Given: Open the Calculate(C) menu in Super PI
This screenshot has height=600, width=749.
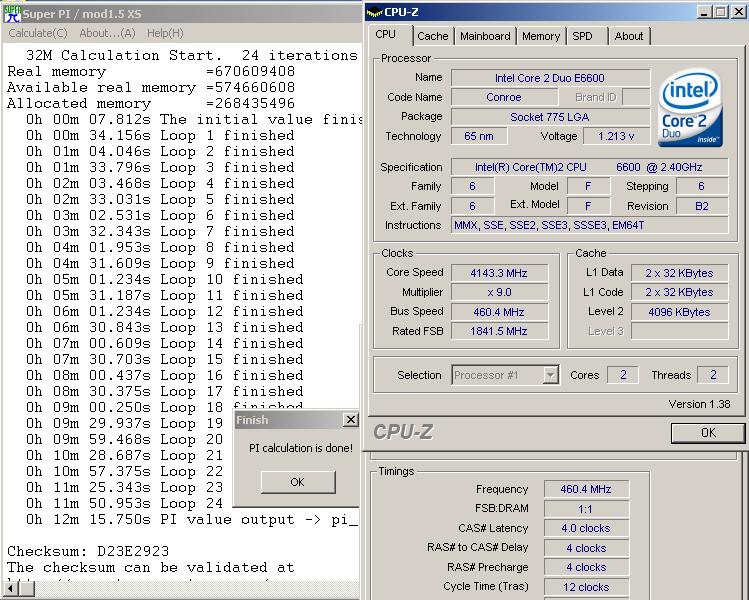Looking at the screenshot, I should pyautogui.click(x=38, y=33).
